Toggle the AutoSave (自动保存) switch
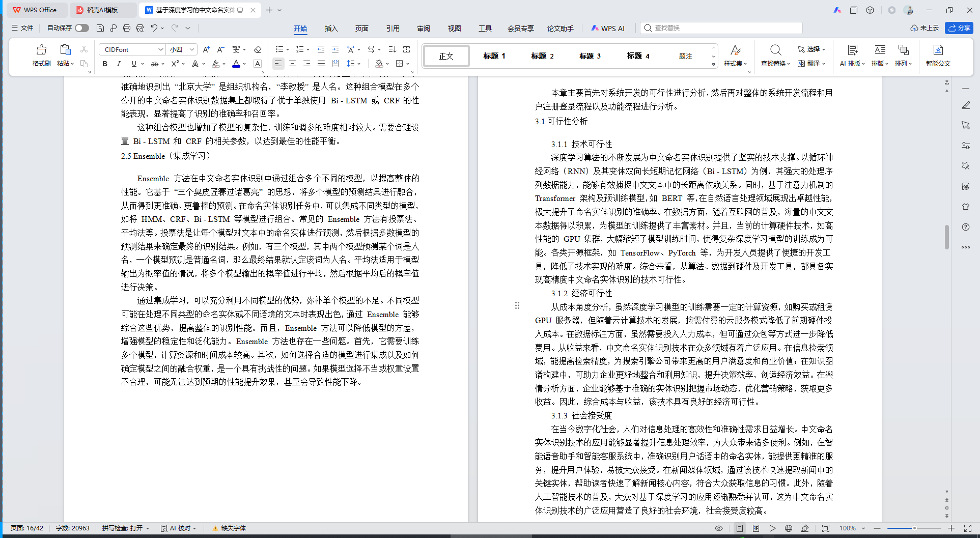Image resolution: width=980 pixels, height=538 pixels. tap(81, 28)
